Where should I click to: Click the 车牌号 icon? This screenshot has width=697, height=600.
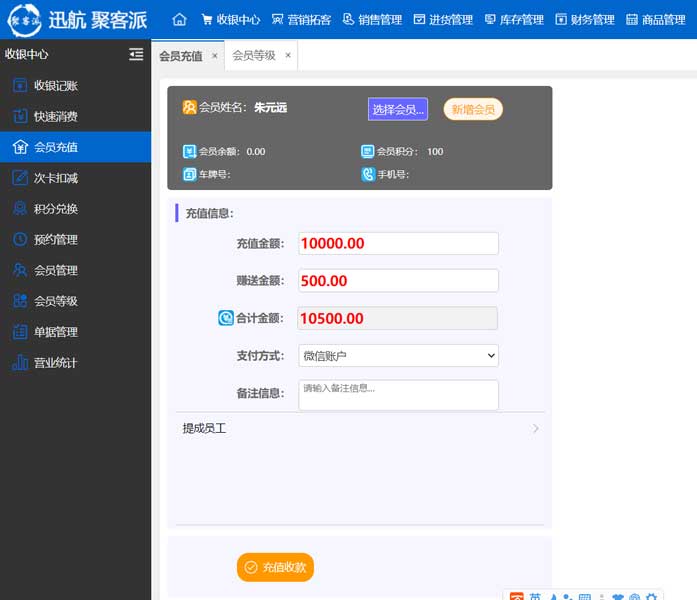point(189,174)
